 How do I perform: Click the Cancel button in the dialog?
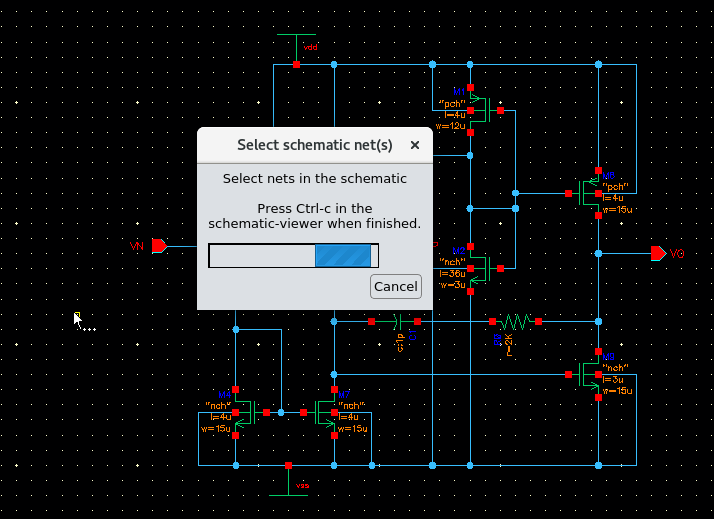pyautogui.click(x=395, y=286)
